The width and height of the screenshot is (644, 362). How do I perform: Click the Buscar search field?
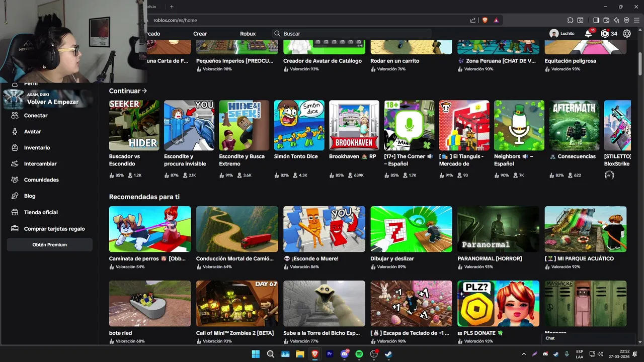click(x=352, y=34)
